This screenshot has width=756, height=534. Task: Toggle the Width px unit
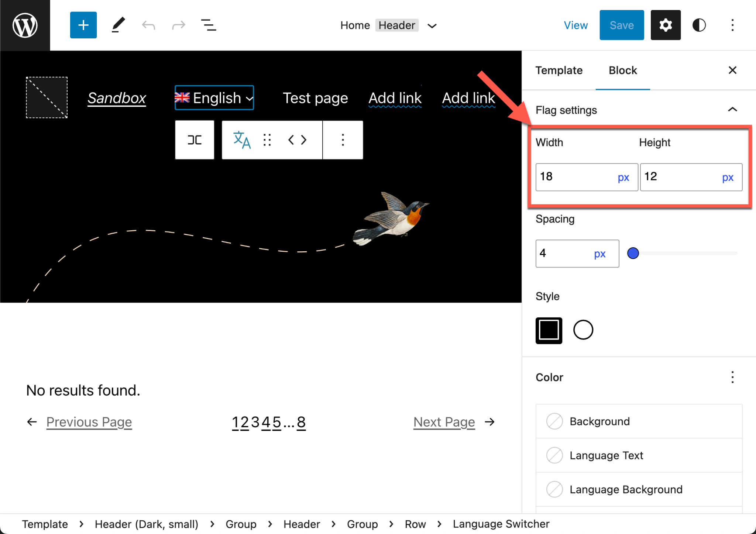tap(623, 177)
